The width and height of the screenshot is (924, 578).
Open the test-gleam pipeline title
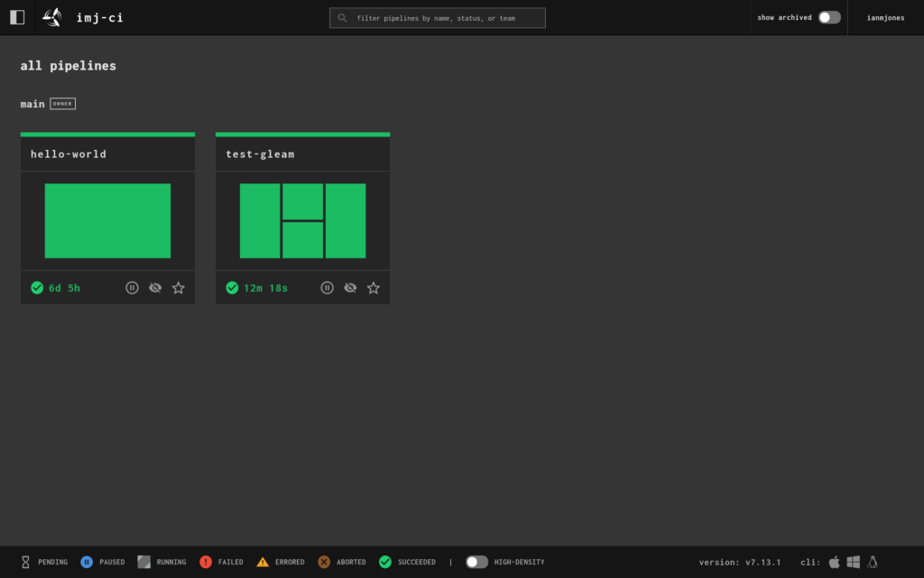coord(260,154)
